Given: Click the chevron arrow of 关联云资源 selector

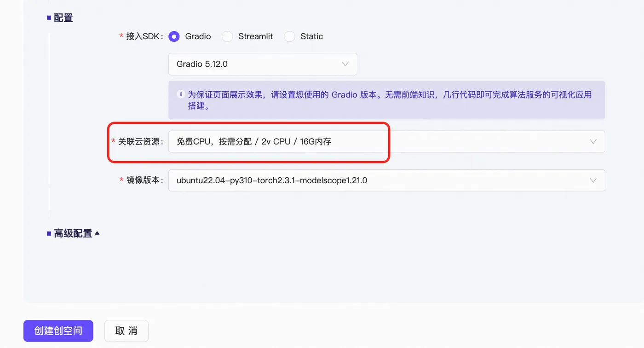Looking at the screenshot, I should [593, 142].
